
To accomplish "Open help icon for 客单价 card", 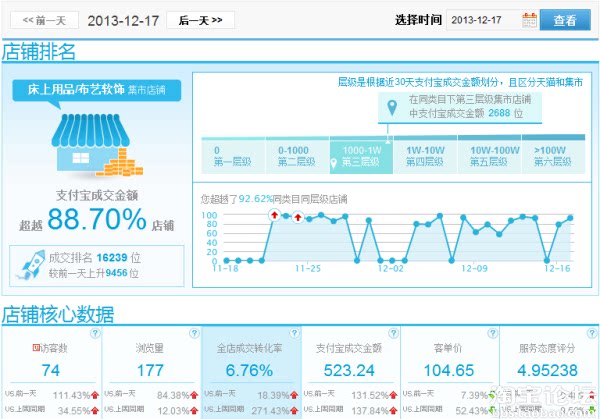I will coord(493,333).
